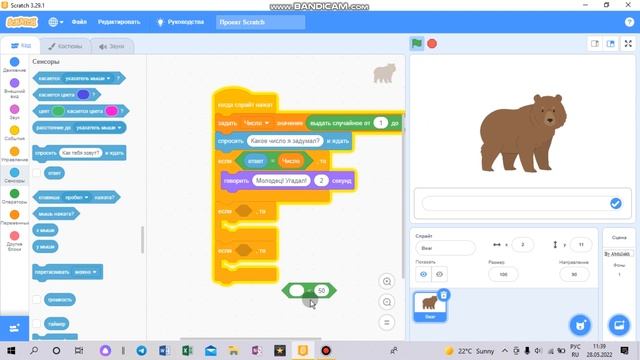The image size is (640, 360).
Task: Click the project title field
Action: point(260,22)
